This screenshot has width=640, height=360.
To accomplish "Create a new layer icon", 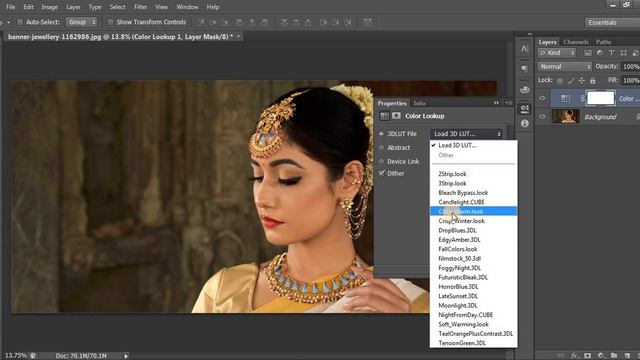I will [627, 356].
